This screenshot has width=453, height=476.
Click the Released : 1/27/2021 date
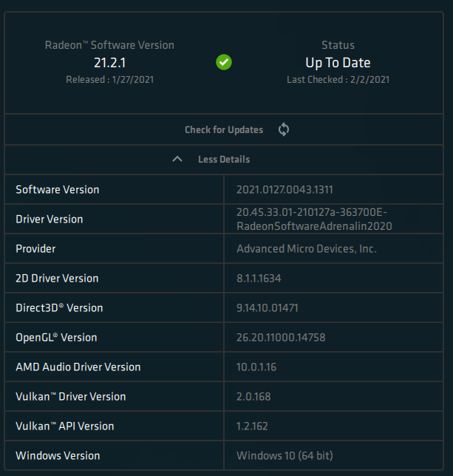tap(110, 80)
